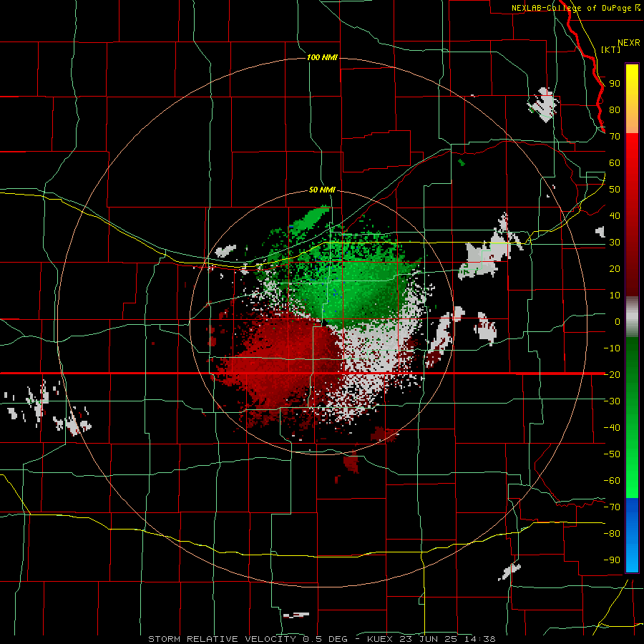Click the yellow segment of the velocity color bar

[632, 99]
